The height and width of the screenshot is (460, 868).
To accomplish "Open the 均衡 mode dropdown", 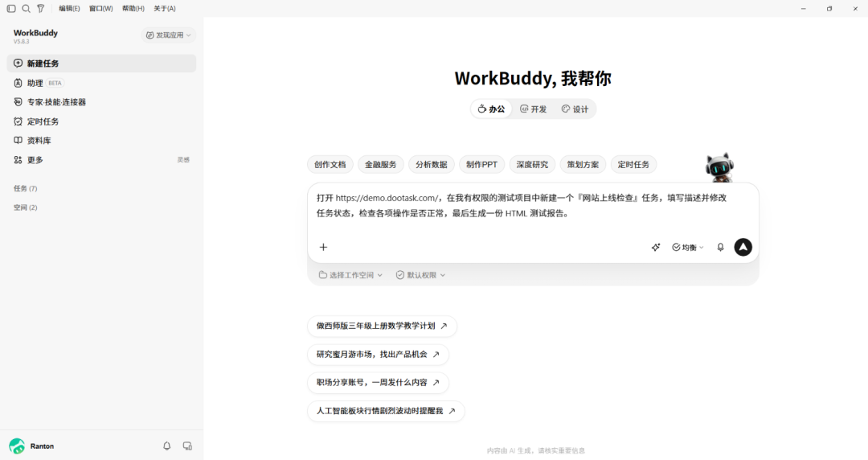I will click(x=687, y=247).
